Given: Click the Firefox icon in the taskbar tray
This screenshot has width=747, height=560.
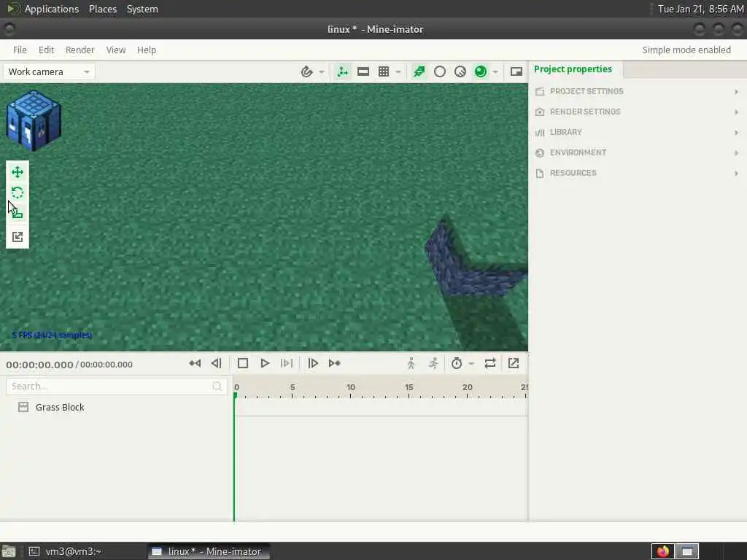Looking at the screenshot, I should (662, 551).
